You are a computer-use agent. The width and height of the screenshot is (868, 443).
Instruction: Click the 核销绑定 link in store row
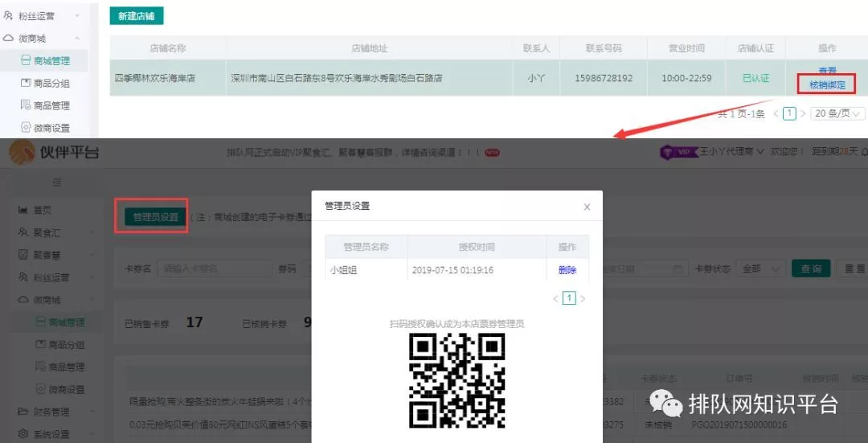827,84
